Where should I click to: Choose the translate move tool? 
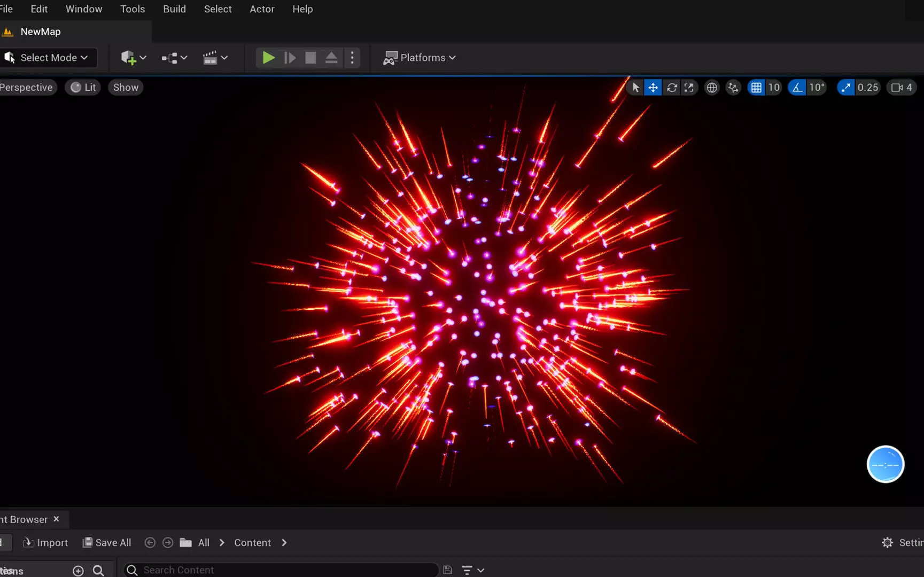[653, 88]
